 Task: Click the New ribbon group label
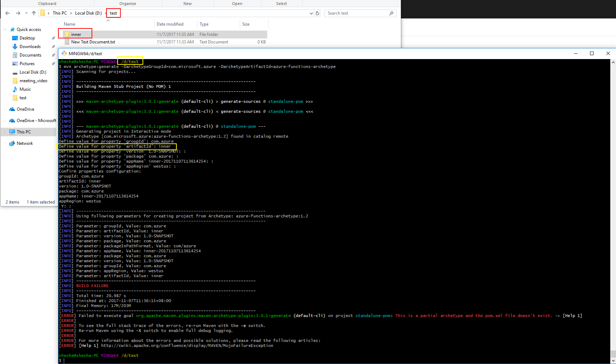click(187, 4)
